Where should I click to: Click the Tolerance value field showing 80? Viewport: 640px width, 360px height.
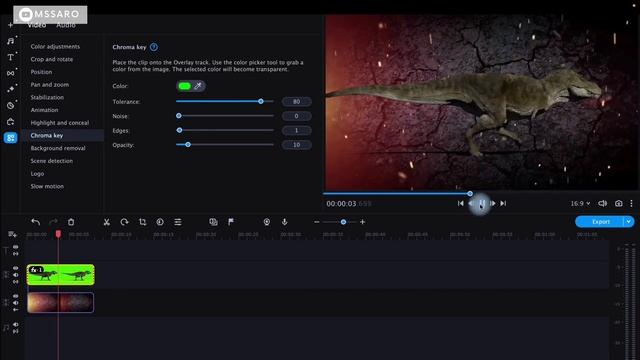click(297, 101)
